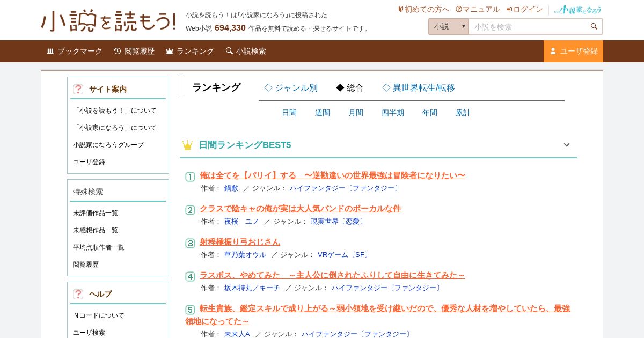
Task: Open 小説検索 in the navigation bar
Action: click(x=246, y=51)
